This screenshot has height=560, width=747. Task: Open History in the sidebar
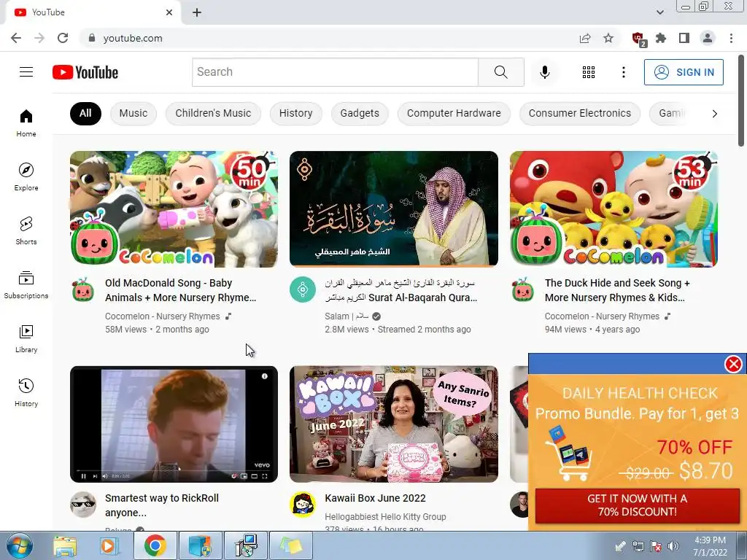pyautogui.click(x=26, y=393)
